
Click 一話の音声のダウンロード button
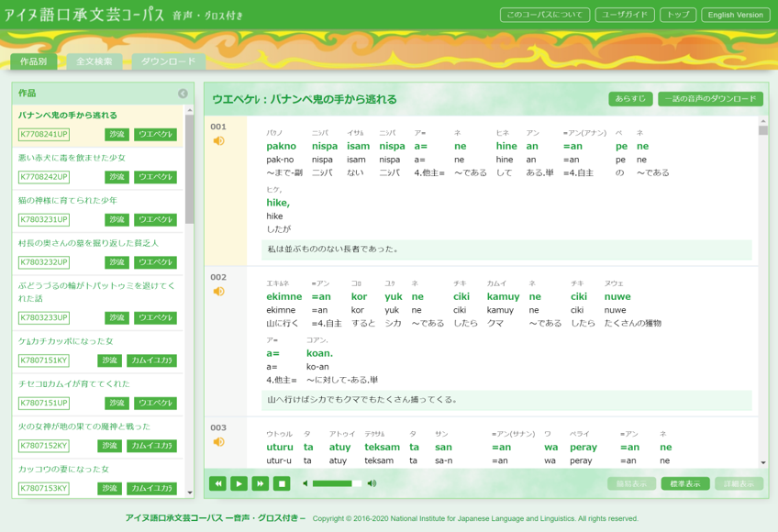(x=710, y=99)
